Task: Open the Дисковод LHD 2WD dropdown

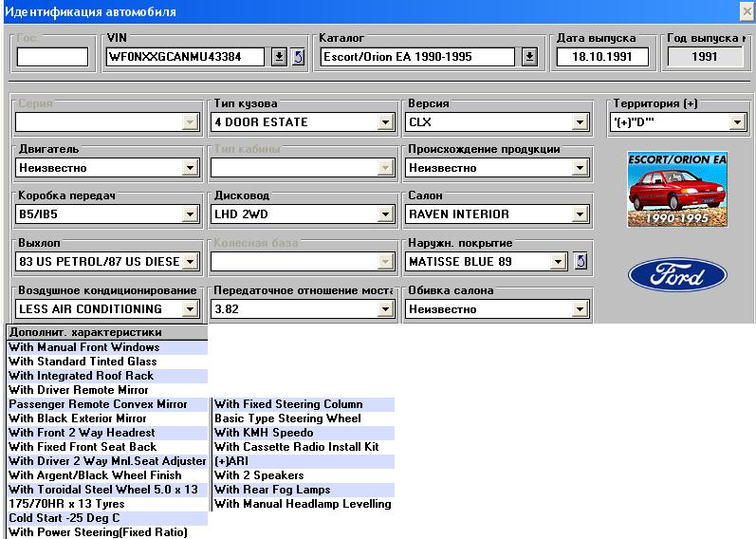Action: pos(385,214)
